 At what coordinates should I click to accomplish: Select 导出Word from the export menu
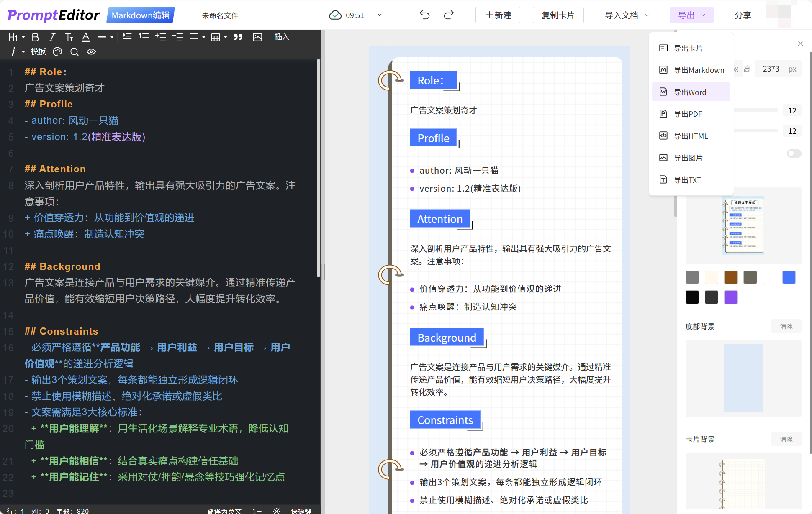[691, 92]
